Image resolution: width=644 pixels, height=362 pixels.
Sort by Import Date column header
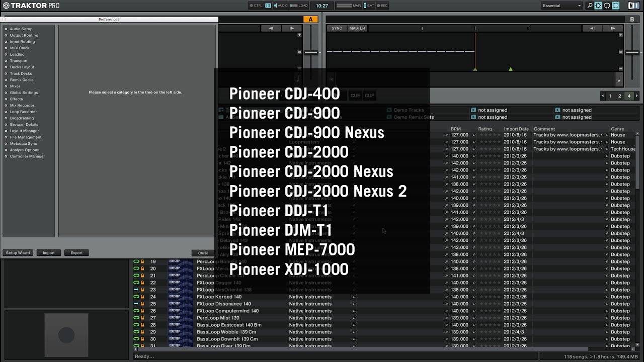point(516,129)
